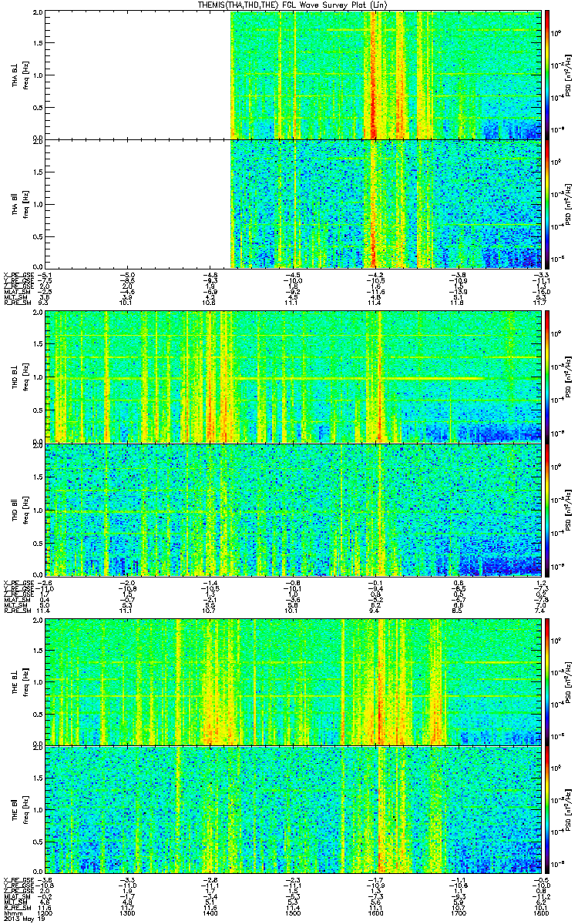Click the '1300' time tick label
Viewport: 578px width, 924px height.
pos(129,913)
